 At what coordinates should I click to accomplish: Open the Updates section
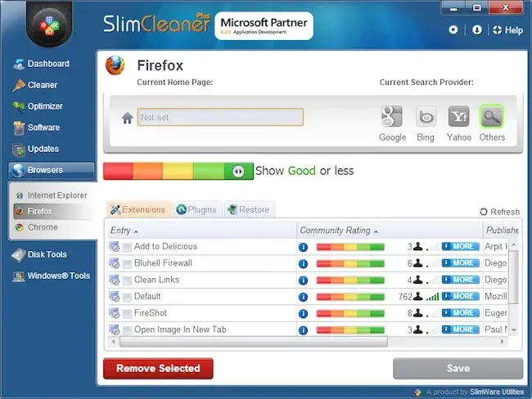(x=36, y=149)
